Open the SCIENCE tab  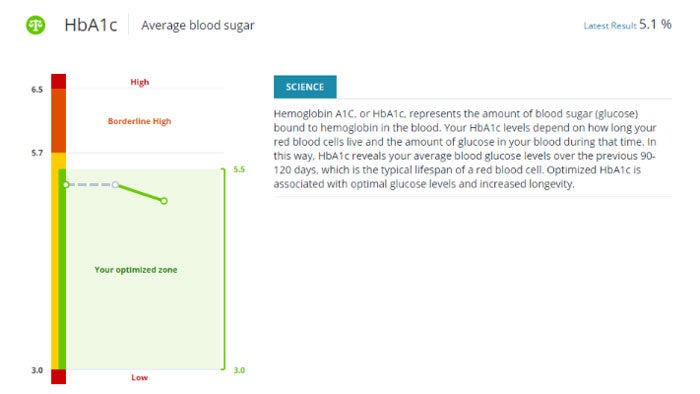coord(305,87)
